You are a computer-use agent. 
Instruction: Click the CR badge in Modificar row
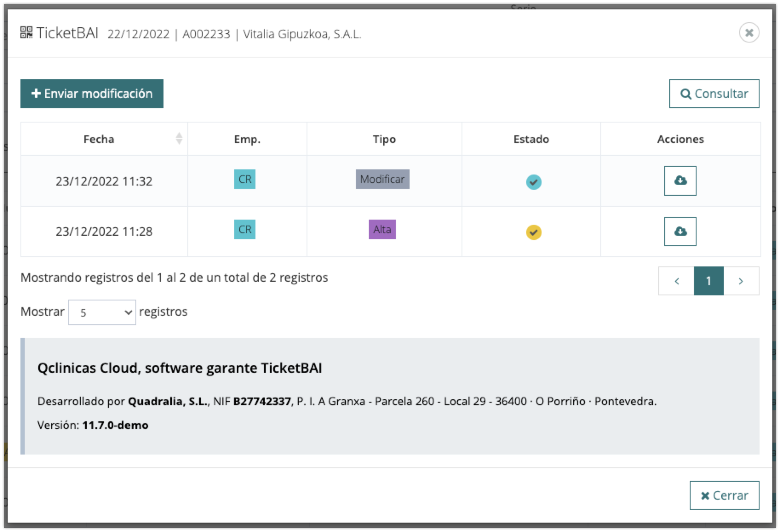click(x=245, y=180)
